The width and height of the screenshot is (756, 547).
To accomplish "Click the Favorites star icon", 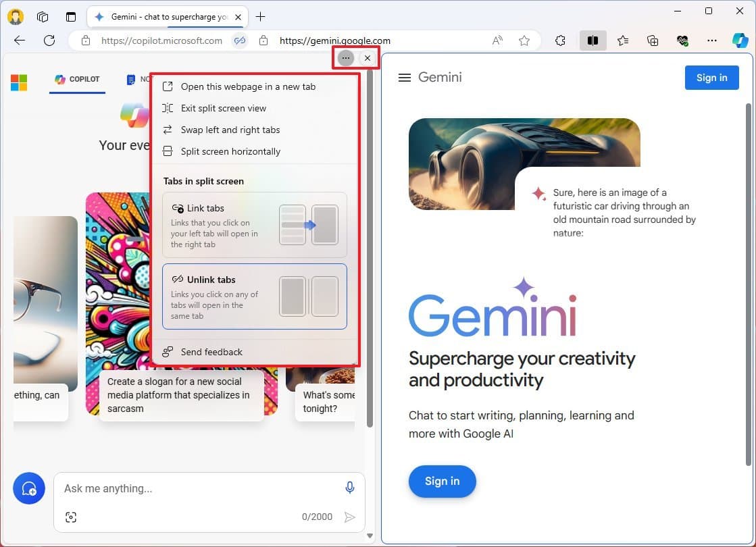I will pos(622,41).
